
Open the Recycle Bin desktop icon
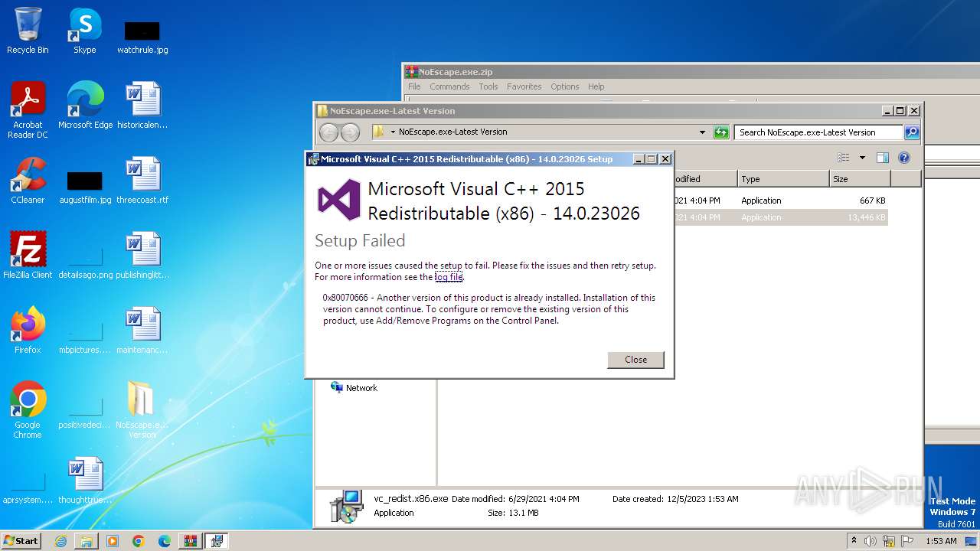(28, 31)
